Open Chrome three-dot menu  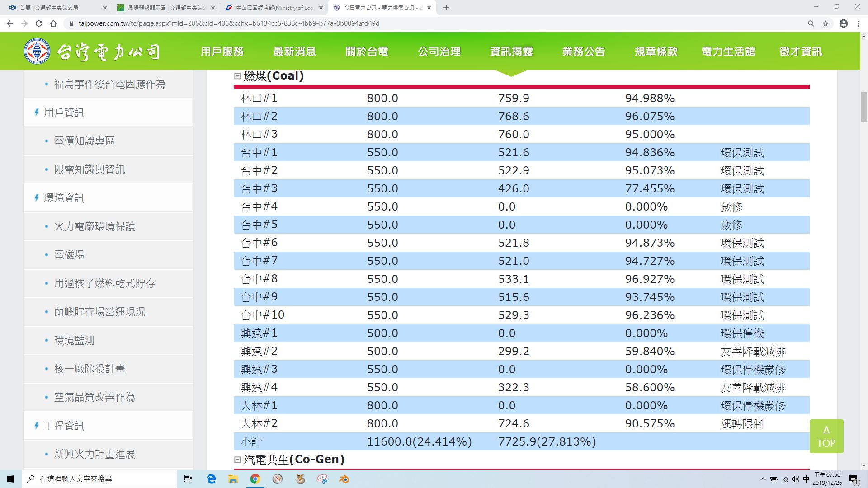[x=858, y=23]
